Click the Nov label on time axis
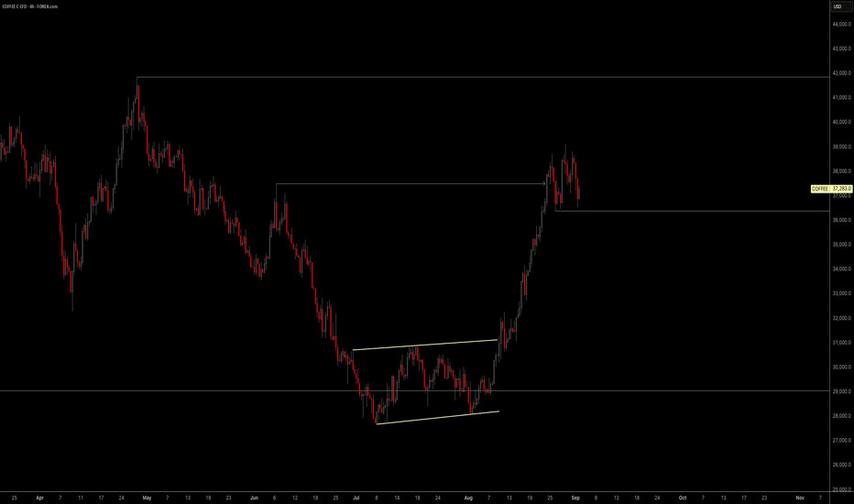 [x=800, y=497]
